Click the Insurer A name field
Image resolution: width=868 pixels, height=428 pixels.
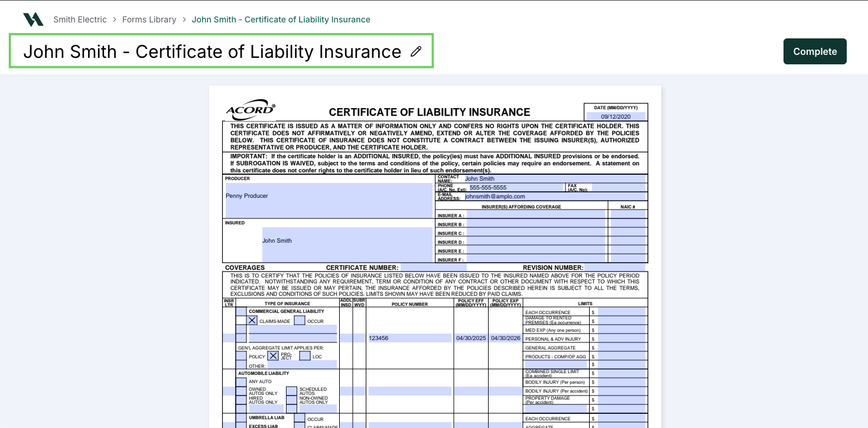click(536, 215)
